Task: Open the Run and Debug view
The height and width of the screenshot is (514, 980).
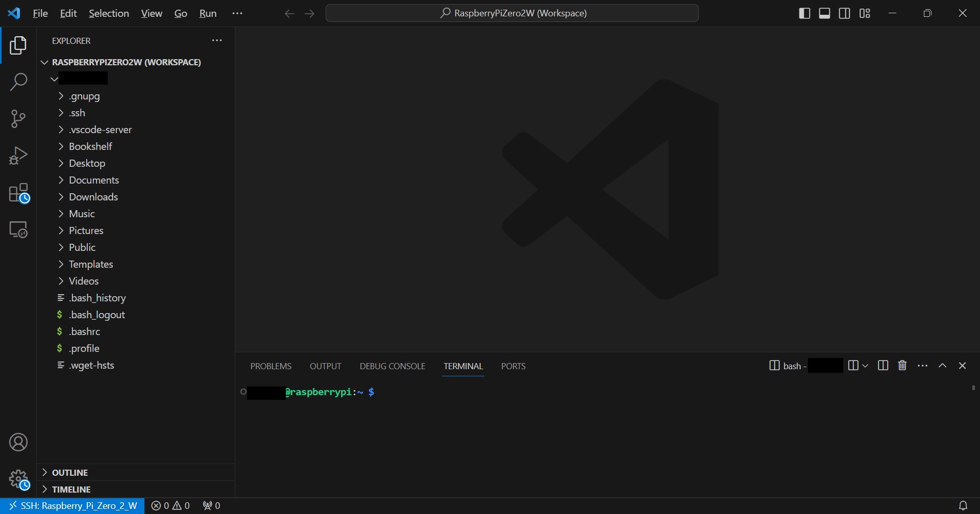Action: click(18, 156)
